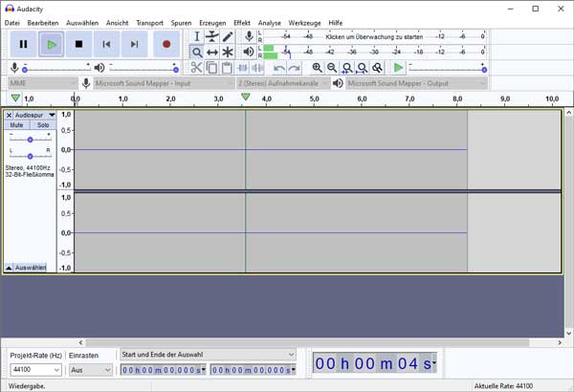The height and width of the screenshot is (392, 574).
Task: Skip to start of the project
Action: click(x=106, y=44)
